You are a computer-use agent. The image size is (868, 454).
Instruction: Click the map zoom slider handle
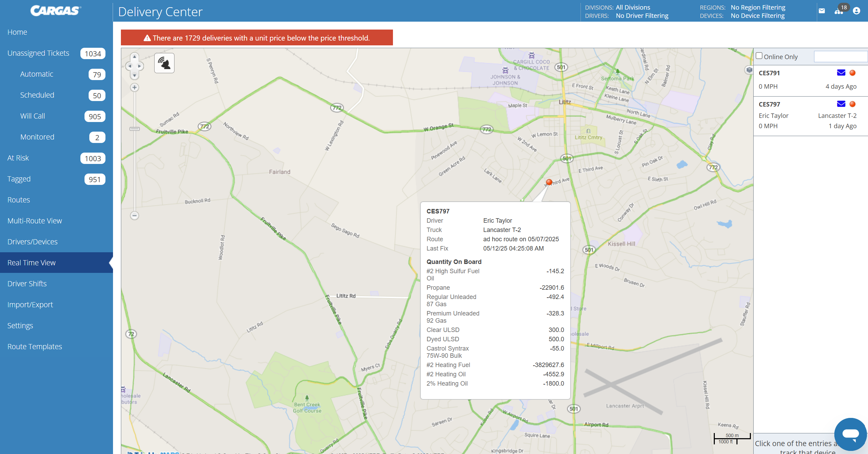(x=134, y=129)
